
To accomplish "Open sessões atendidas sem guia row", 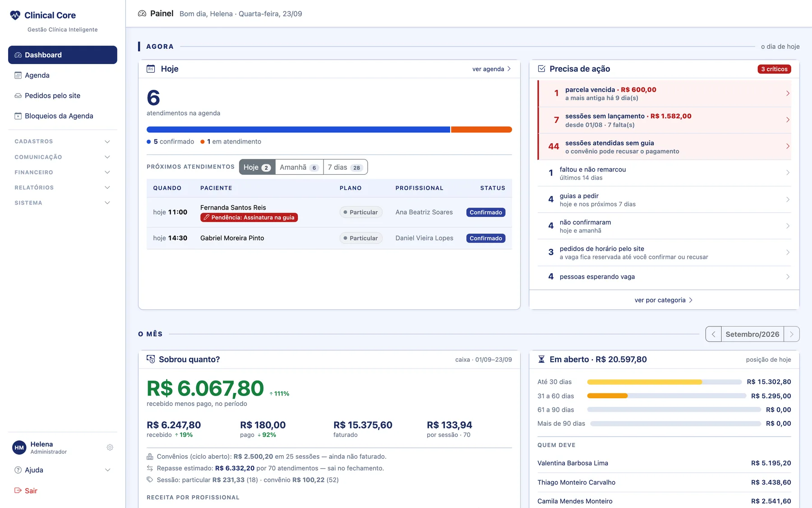I will pyautogui.click(x=664, y=147).
